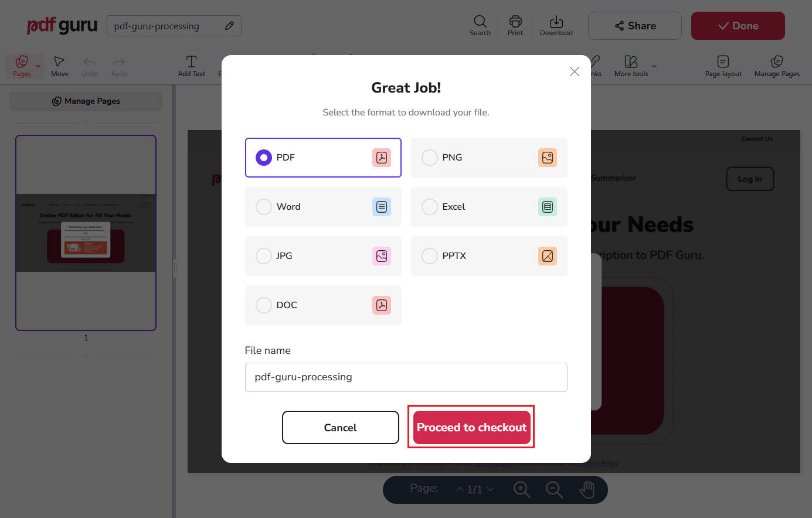Undo the last action

pyautogui.click(x=90, y=66)
